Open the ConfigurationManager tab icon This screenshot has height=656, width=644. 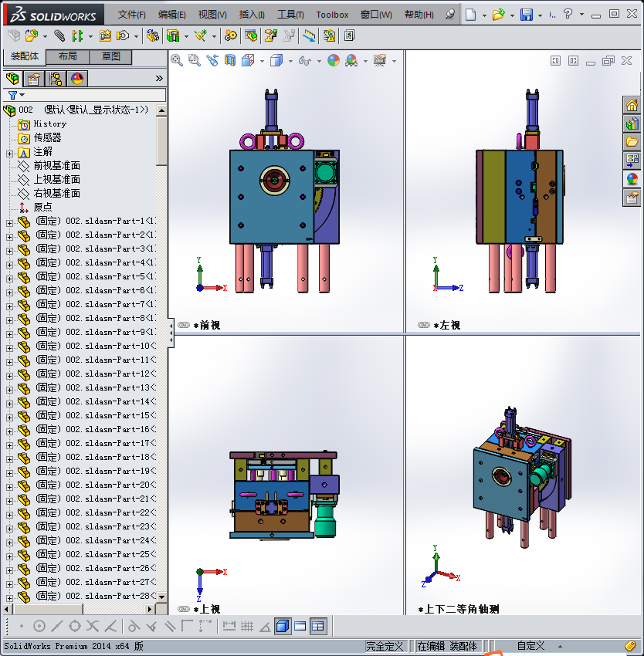tap(56, 78)
